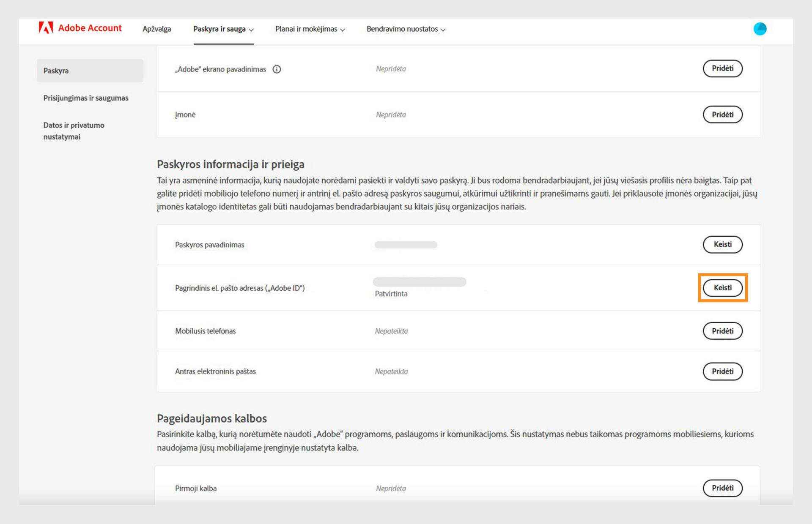This screenshot has height=524, width=812.
Task: Open the user profile avatar
Action: point(760,29)
